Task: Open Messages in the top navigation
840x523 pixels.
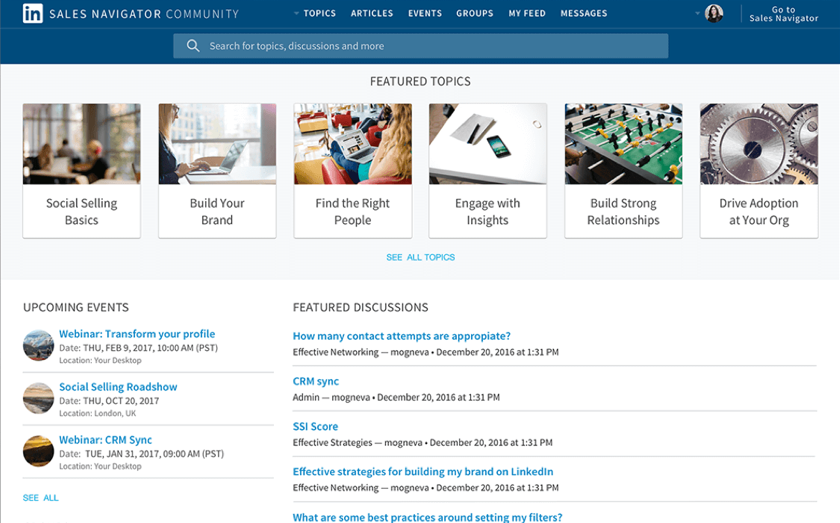Action: point(584,13)
